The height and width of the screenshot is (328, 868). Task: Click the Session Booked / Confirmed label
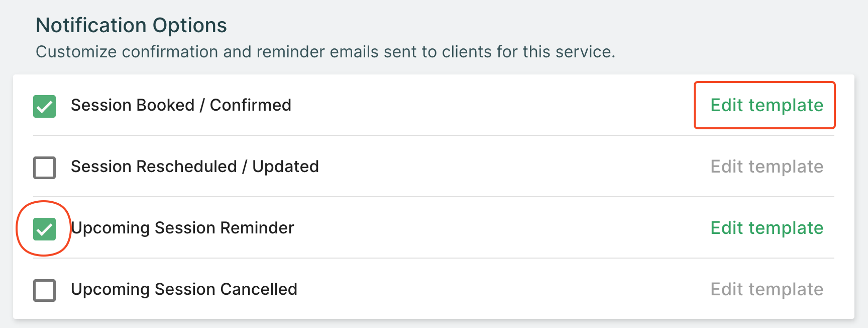click(181, 105)
